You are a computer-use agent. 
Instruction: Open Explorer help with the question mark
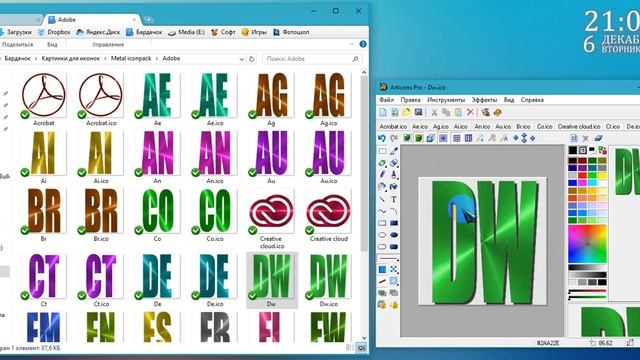pyautogui.click(x=363, y=44)
